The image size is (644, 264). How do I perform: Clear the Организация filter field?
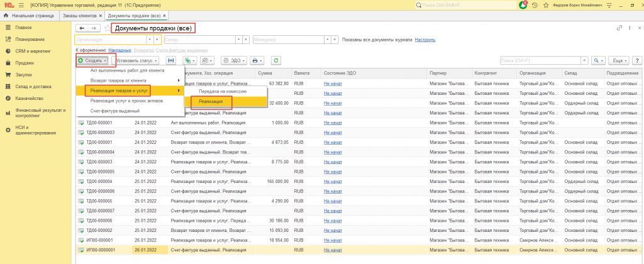[157, 40]
